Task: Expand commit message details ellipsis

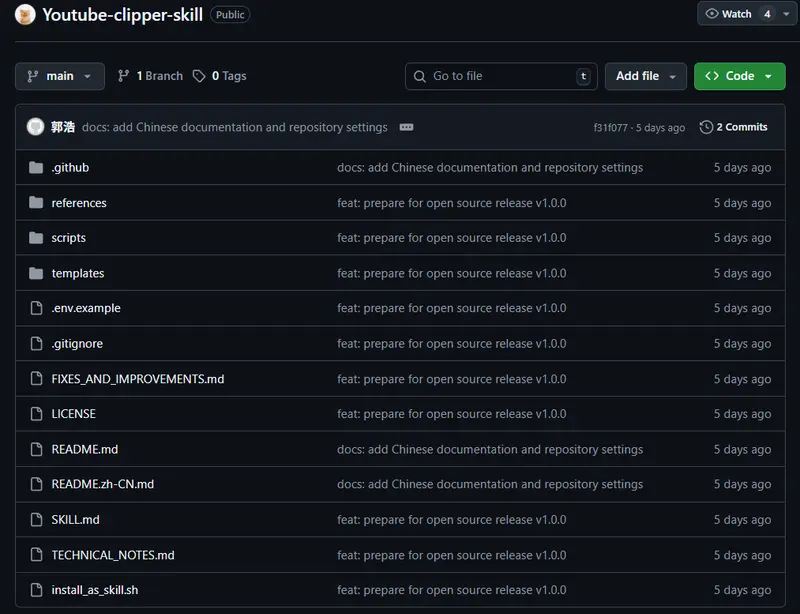Action: 406,127
